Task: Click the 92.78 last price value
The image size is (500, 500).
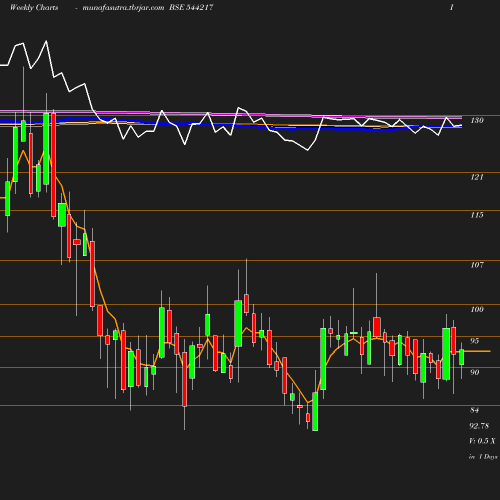Action: click(479, 426)
